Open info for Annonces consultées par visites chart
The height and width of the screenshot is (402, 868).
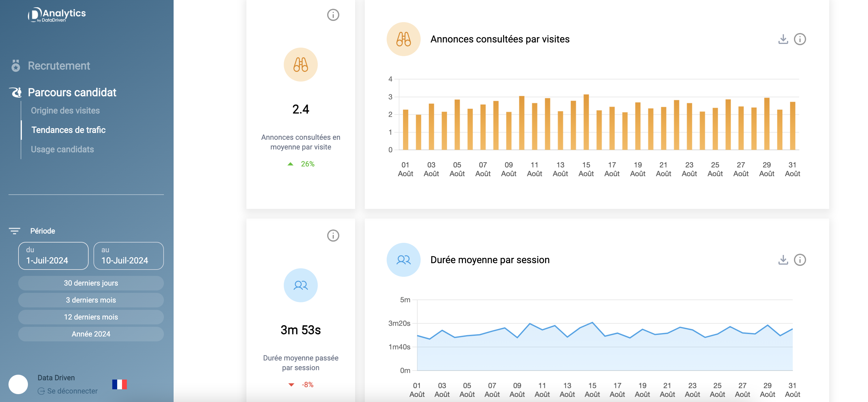800,39
